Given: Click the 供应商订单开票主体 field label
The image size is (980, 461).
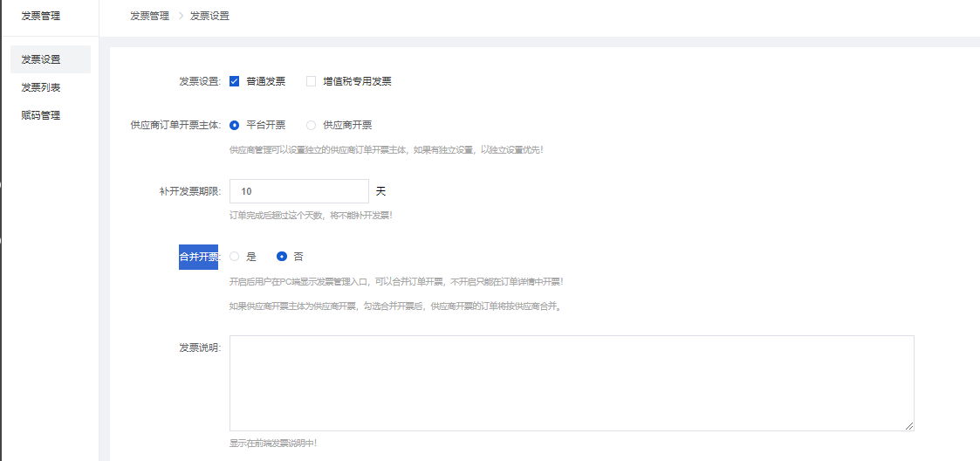Looking at the screenshot, I should 175,125.
